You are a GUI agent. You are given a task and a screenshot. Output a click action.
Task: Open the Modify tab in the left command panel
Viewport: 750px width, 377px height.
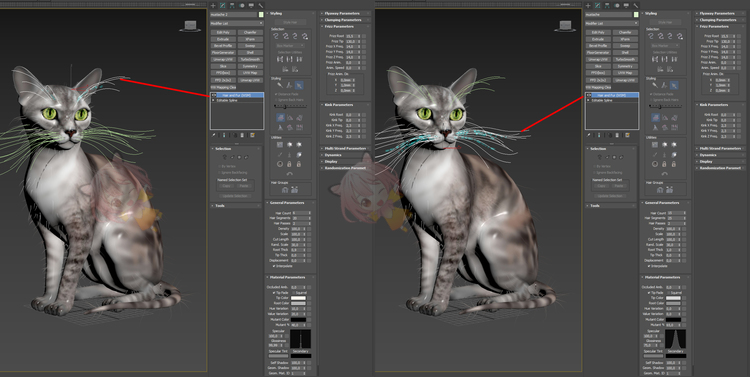(222, 5)
